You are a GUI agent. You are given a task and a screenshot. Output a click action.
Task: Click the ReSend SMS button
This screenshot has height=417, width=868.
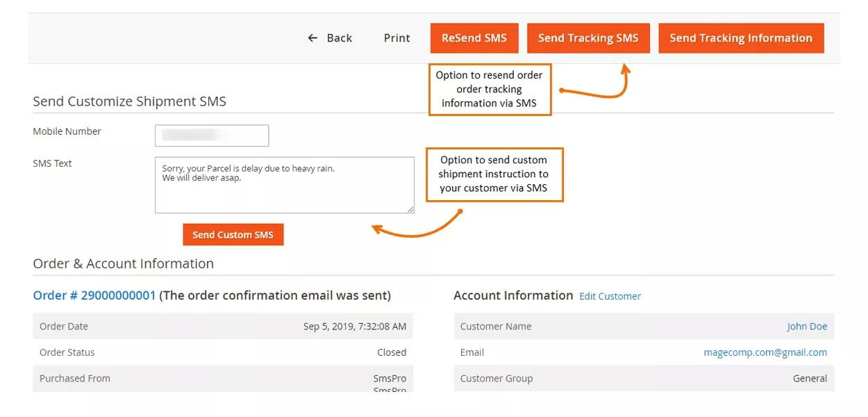474,38
